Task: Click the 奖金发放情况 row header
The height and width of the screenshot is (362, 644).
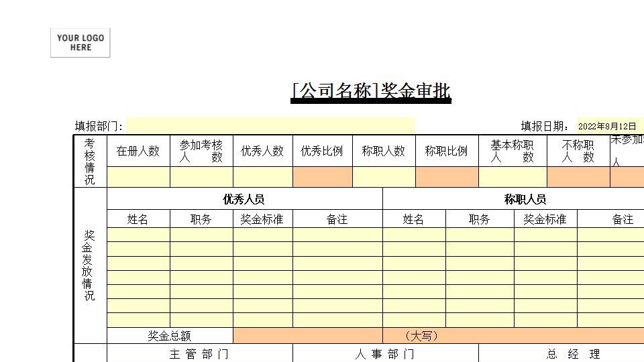Action: click(90, 265)
